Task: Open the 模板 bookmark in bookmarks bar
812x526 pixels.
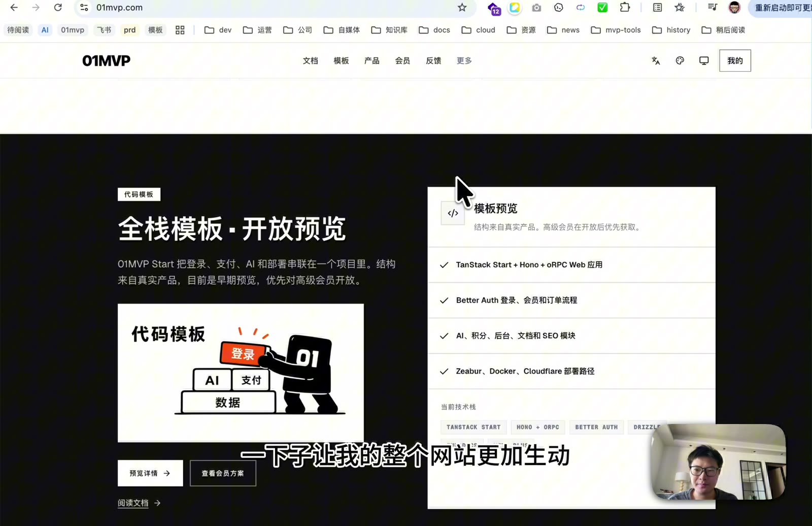Action: pyautogui.click(x=155, y=30)
